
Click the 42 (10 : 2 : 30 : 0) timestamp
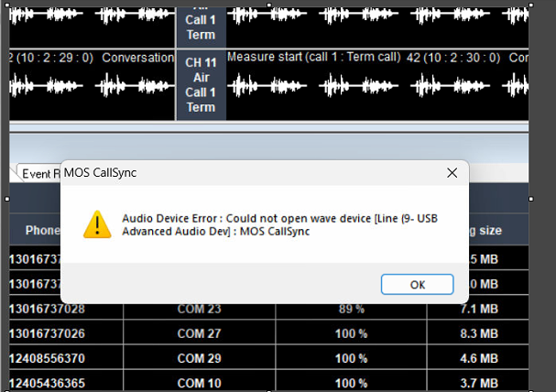pyautogui.click(x=453, y=58)
